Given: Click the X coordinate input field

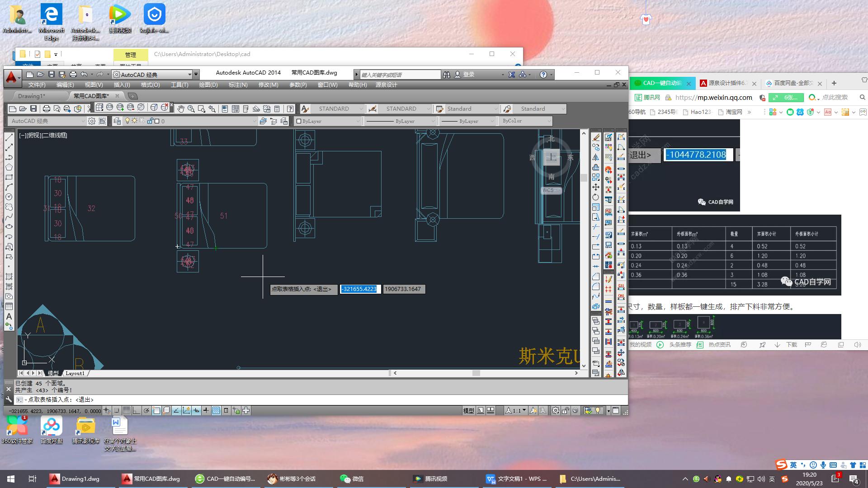Looking at the screenshot, I should [360, 289].
